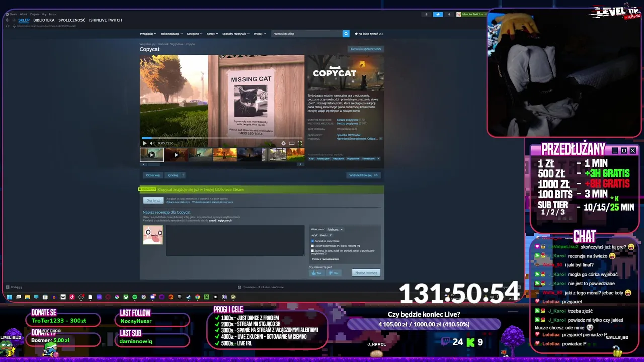The image size is (644, 362).
Task: Mute the trailer with the speaker icon
Action: pyautogui.click(x=152, y=143)
